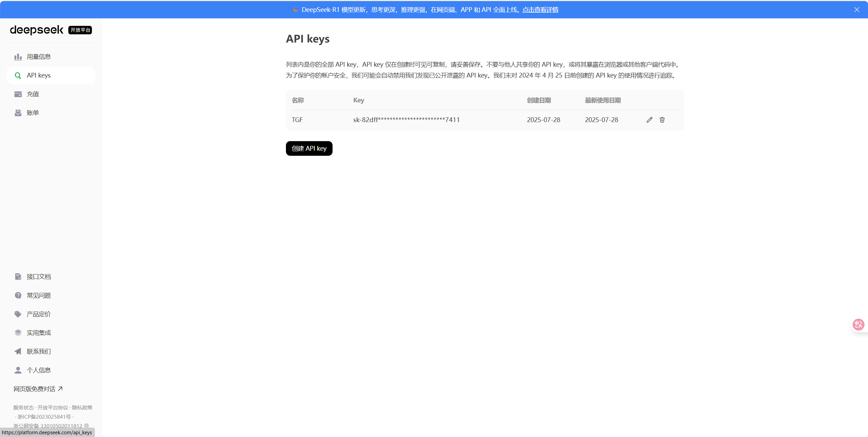Click the 名称 column header
Viewport: 868px width, 437px height.
tap(298, 100)
